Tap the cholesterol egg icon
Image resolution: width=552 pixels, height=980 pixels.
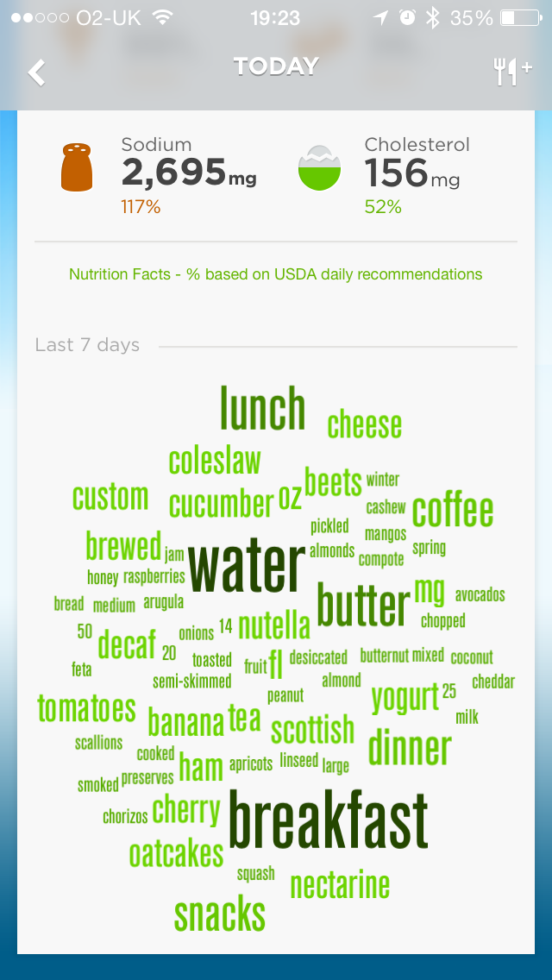click(x=319, y=168)
